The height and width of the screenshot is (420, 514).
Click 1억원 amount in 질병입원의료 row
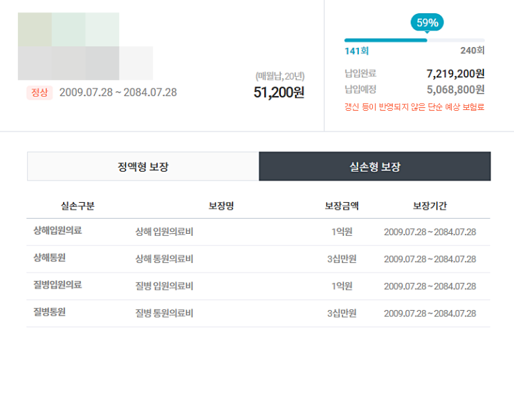[x=342, y=286]
